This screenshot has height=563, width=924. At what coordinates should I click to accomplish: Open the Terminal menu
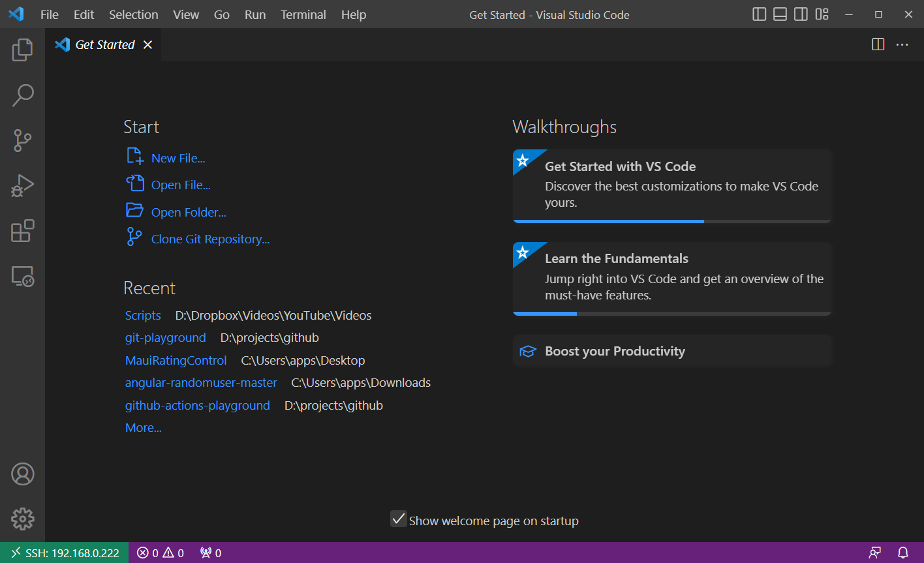point(303,14)
